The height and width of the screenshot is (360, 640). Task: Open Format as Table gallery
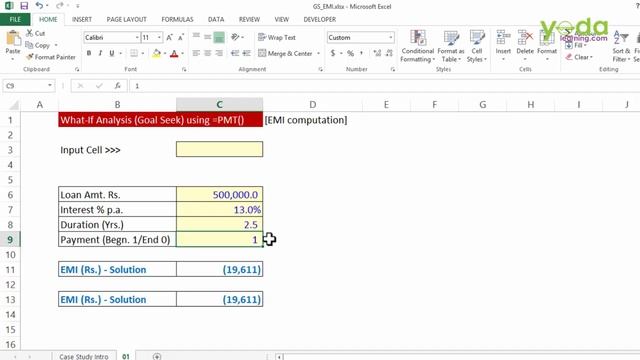click(451, 46)
